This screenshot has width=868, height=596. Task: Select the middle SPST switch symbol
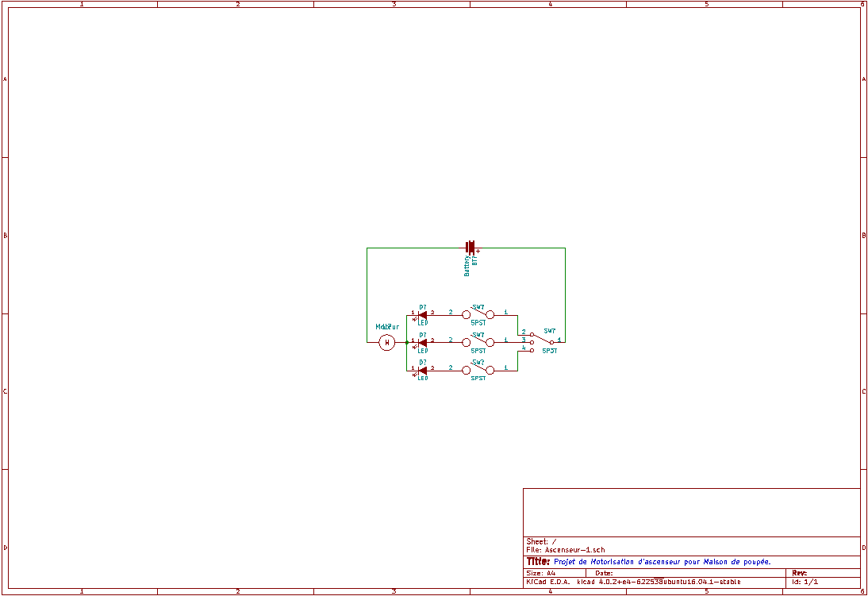[478, 342]
